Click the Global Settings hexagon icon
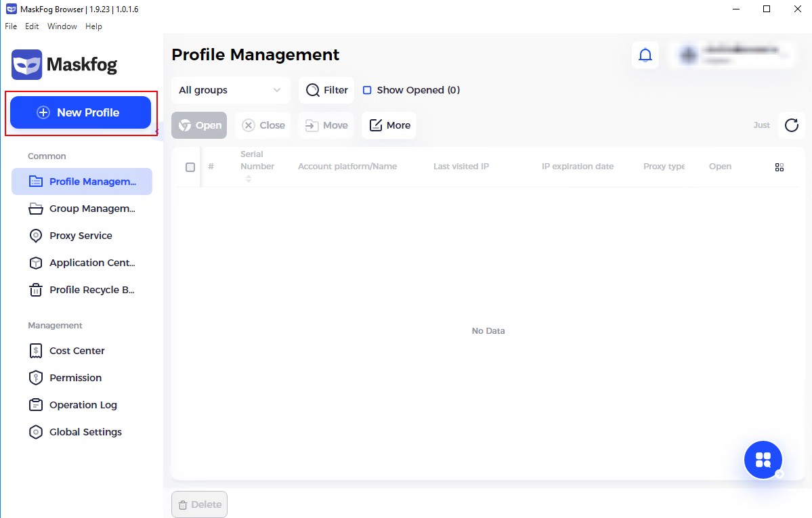The width and height of the screenshot is (812, 518). coord(36,432)
